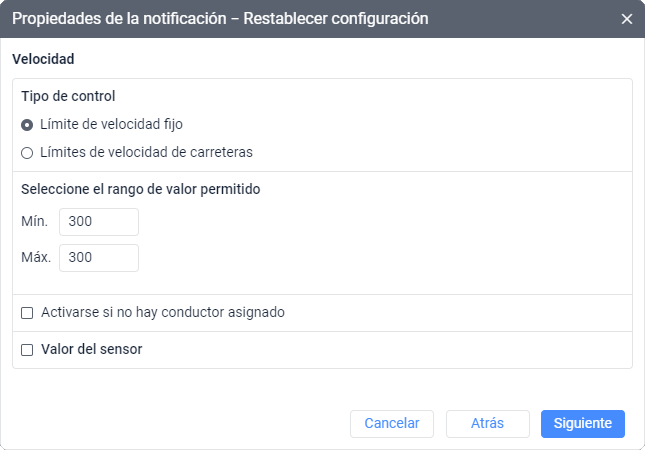This screenshot has width=645, height=450.
Task: Click the 'Mín.' field label
Action: tap(34, 221)
